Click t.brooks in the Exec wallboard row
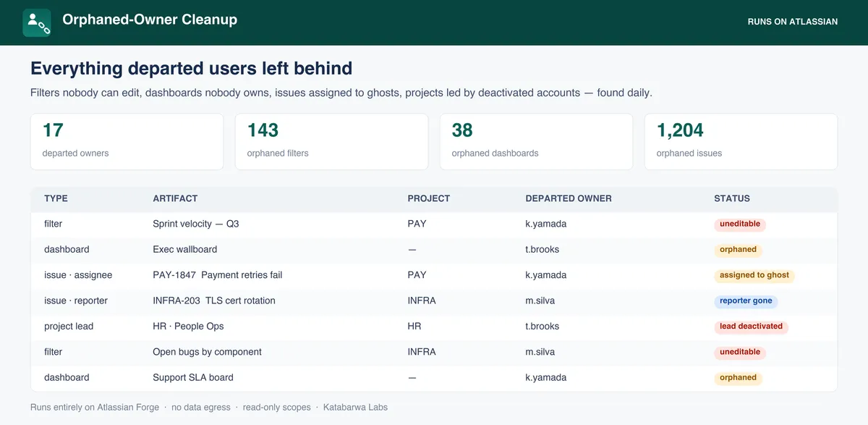The height and width of the screenshot is (425, 868). (542, 249)
